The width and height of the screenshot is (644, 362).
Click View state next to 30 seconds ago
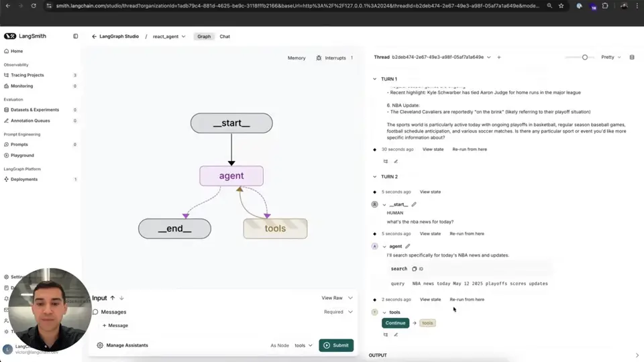point(433,149)
